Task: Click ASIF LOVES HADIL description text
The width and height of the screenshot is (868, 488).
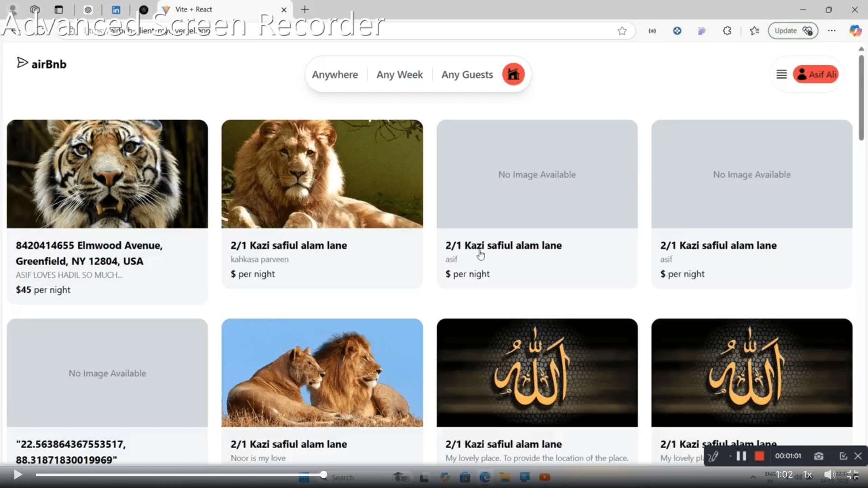Action: pyautogui.click(x=69, y=275)
